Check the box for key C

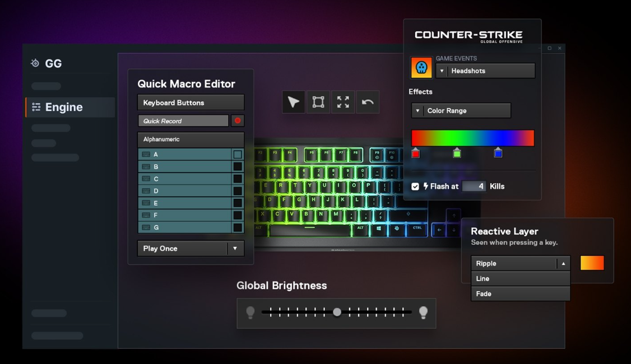(238, 179)
